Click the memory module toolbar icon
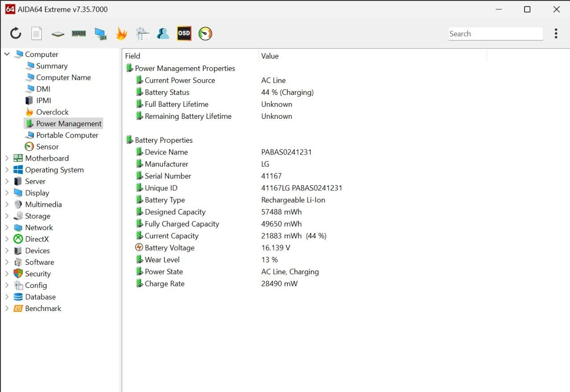This screenshot has height=392, width=570. pos(79,33)
